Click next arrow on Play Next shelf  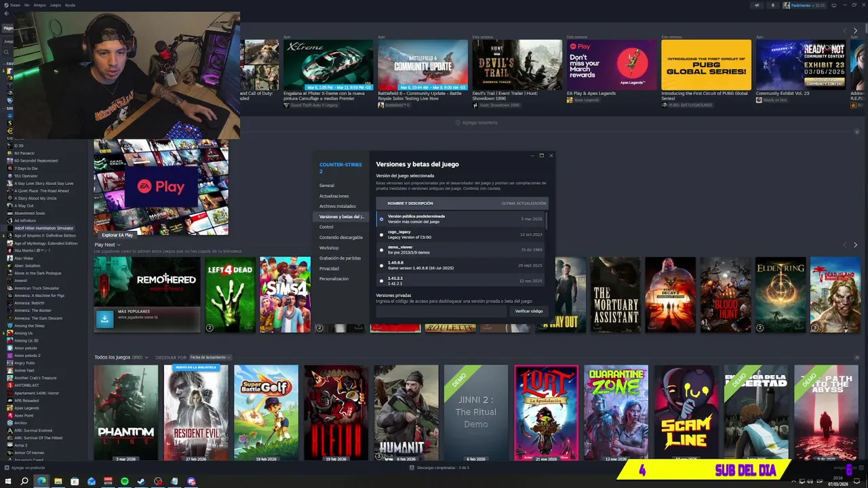tap(855, 245)
